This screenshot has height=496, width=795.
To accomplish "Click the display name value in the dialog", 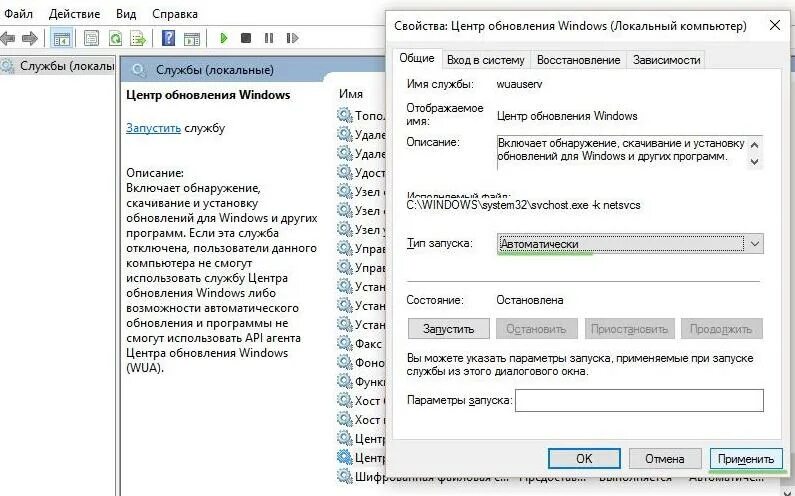I will tap(567, 116).
